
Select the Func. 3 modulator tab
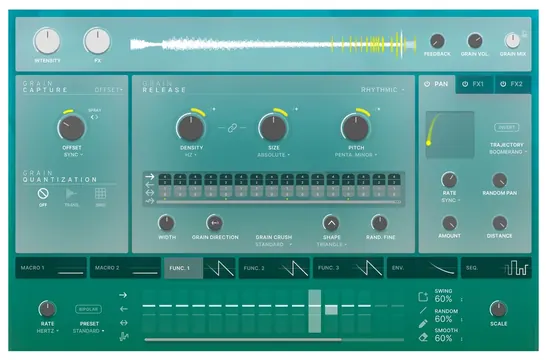tap(349, 268)
